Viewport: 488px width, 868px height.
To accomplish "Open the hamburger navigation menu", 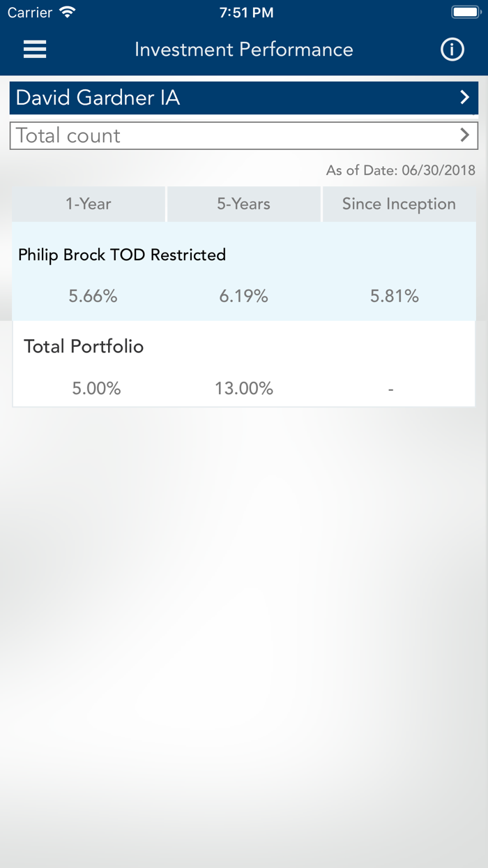I will [x=35, y=50].
